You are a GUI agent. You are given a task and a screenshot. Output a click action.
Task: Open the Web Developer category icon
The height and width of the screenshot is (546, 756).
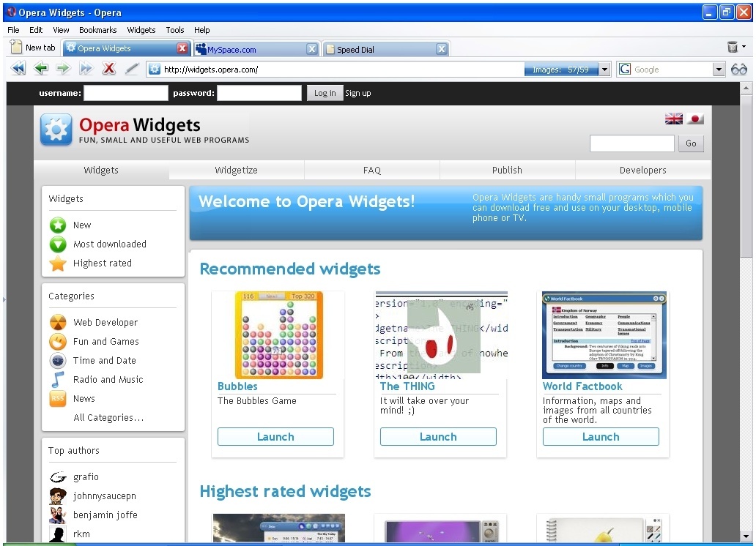coord(57,322)
